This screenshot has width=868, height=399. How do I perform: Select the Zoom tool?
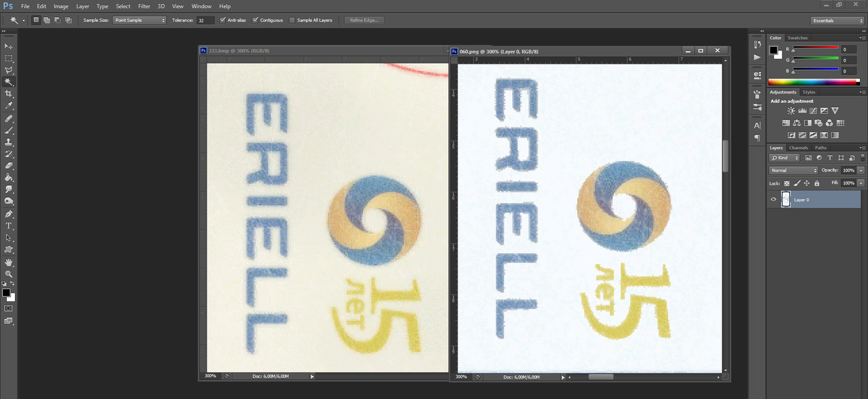point(9,274)
